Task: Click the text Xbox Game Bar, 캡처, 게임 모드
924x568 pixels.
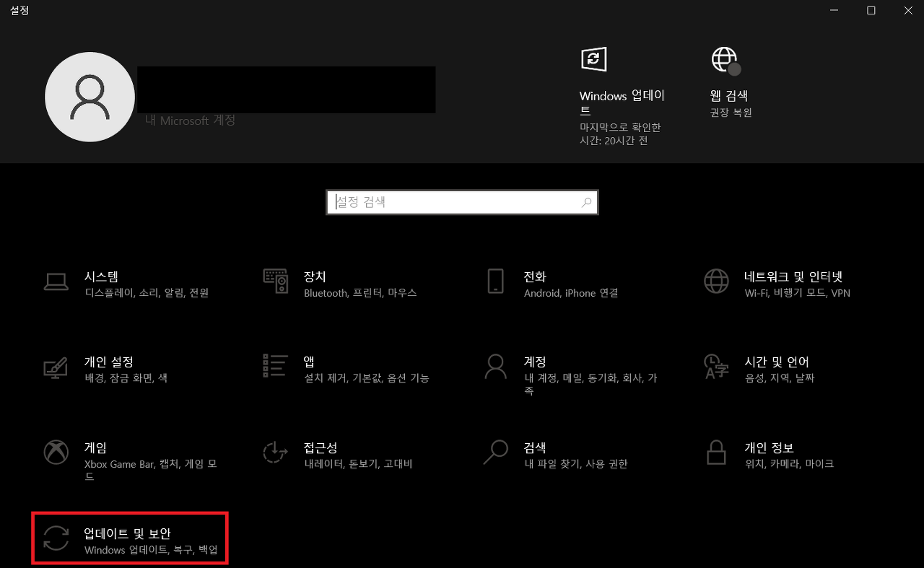Action: pyautogui.click(x=151, y=471)
